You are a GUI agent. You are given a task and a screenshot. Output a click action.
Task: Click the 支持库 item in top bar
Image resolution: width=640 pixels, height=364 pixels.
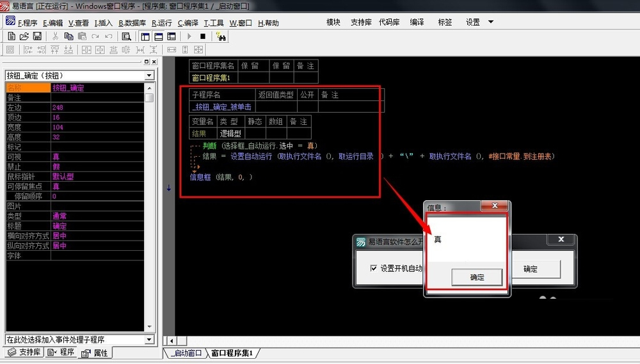(361, 22)
